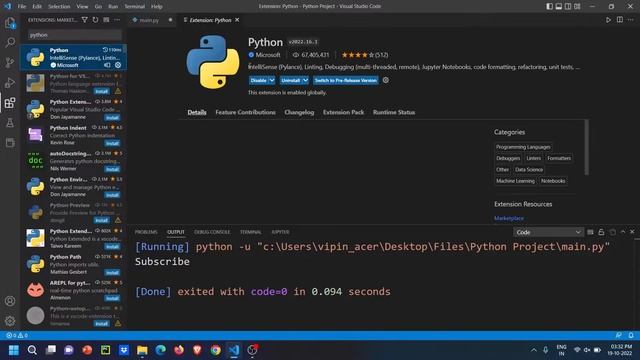The height and width of the screenshot is (360, 640).
Task: Install the Python Path extension
Action: click(112, 272)
